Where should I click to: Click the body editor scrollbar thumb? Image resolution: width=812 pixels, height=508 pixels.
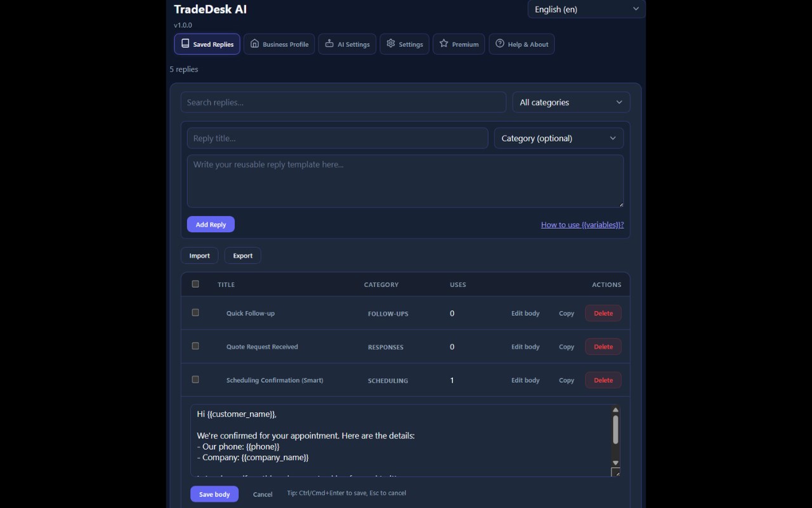point(615,430)
